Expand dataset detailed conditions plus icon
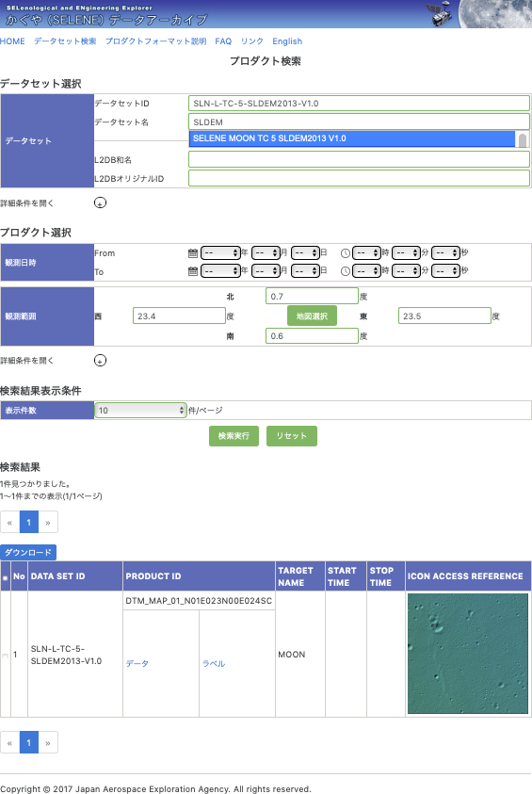The image size is (532, 794). (100, 203)
